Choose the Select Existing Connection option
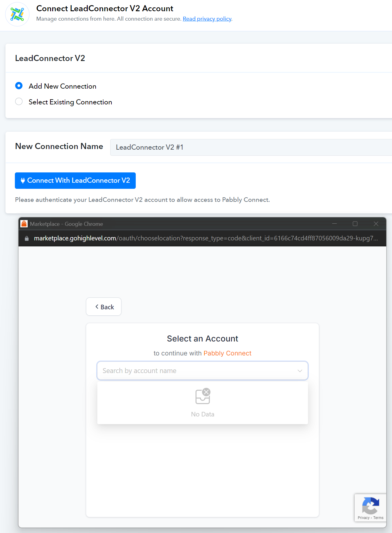Screen dimensions: 392x533 point(19,102)
